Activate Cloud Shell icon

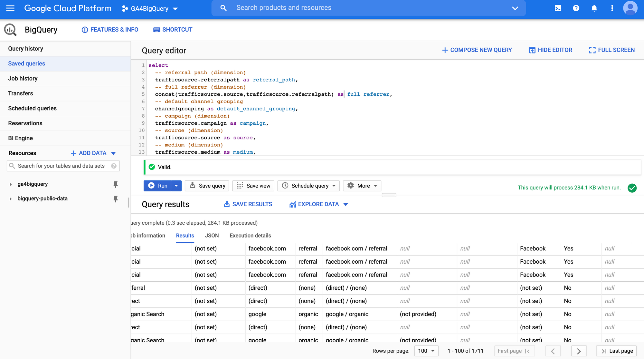point(558,8)
